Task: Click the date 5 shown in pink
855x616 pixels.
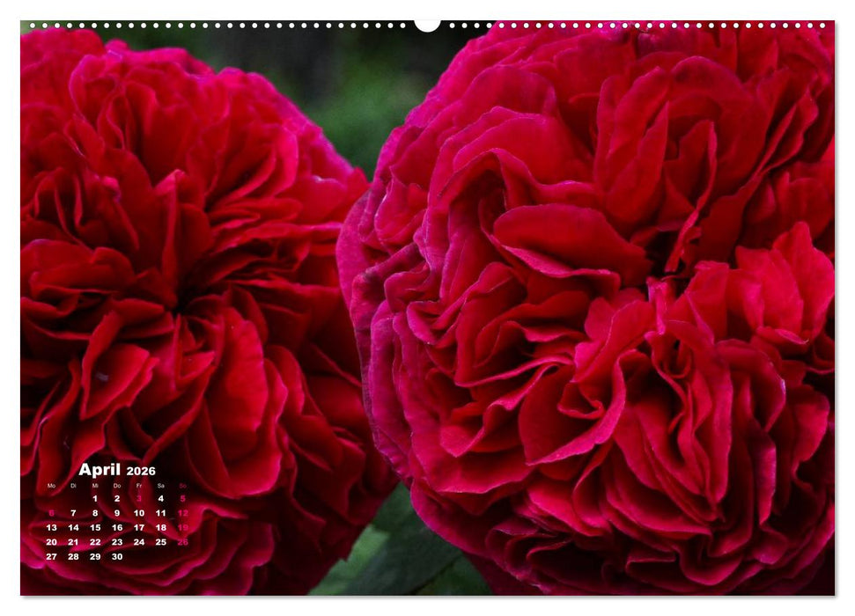Action: (x=183, y=499)
